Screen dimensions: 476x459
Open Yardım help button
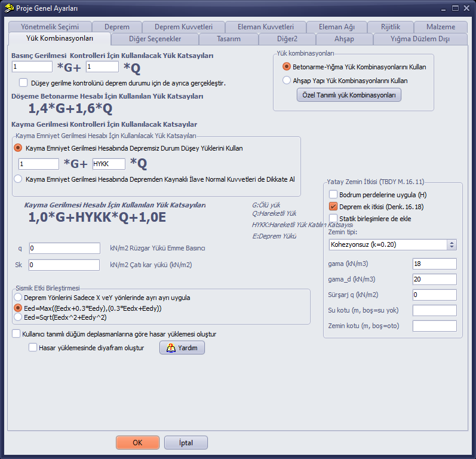pyautogui.click(x=182, y=347)
